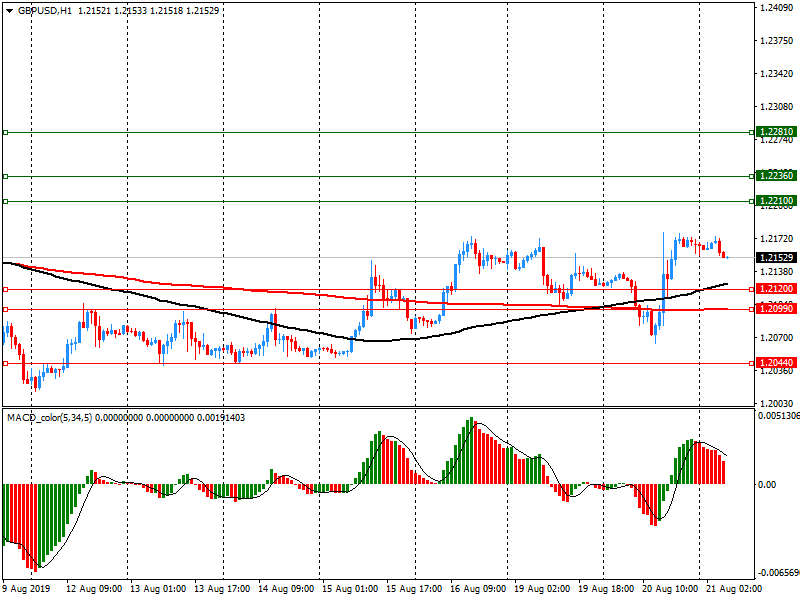Select the green 1.22100 price level label
The image size is (800, 600).
click(776, 201)
